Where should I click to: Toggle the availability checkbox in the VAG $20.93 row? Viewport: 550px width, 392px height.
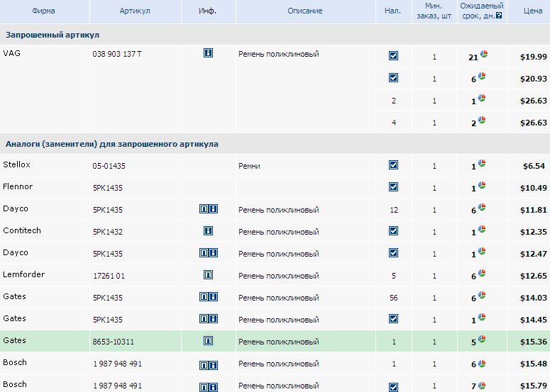click(x=394, y=78)
